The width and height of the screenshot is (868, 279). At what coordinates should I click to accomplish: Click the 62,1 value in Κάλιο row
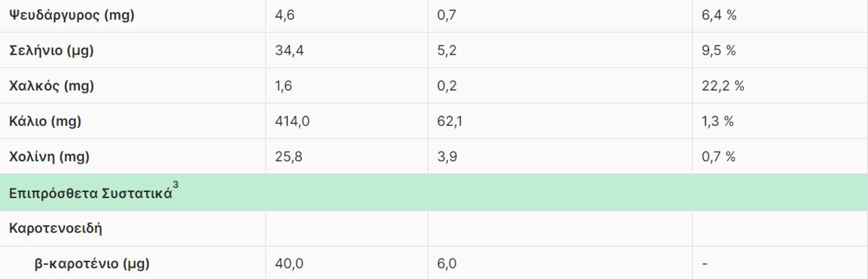(450, 121)
